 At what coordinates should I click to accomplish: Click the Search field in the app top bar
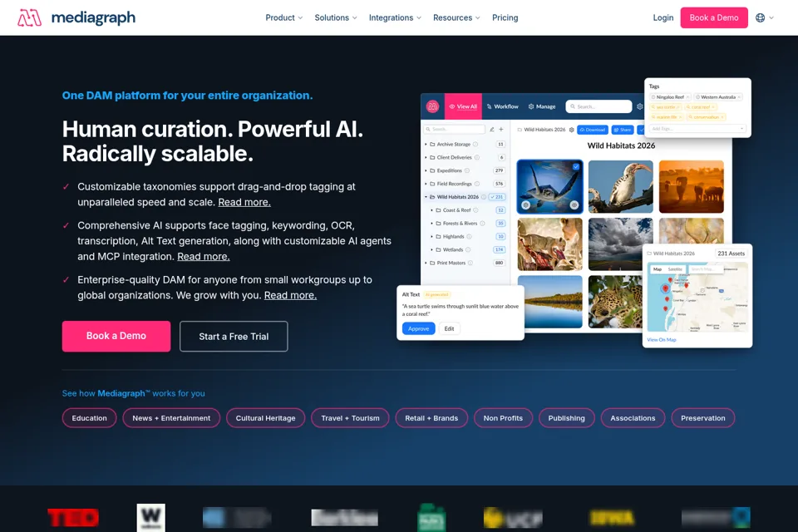pyautogui.click(x=598, y=106)
